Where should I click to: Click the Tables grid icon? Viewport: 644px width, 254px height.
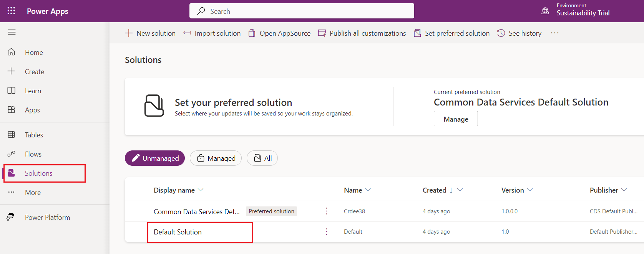pyautogui.click(x=12, y=134)
